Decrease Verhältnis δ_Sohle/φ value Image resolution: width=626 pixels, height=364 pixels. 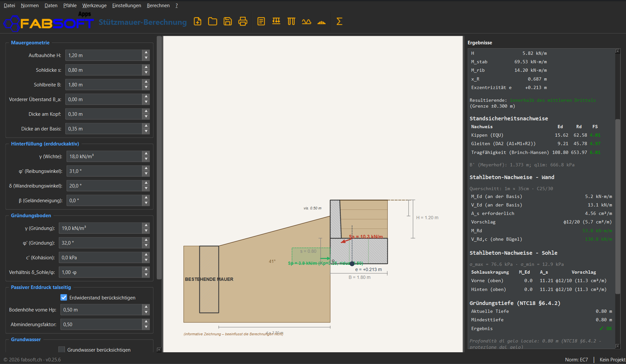pyautogui.click(x=146, y=275)
